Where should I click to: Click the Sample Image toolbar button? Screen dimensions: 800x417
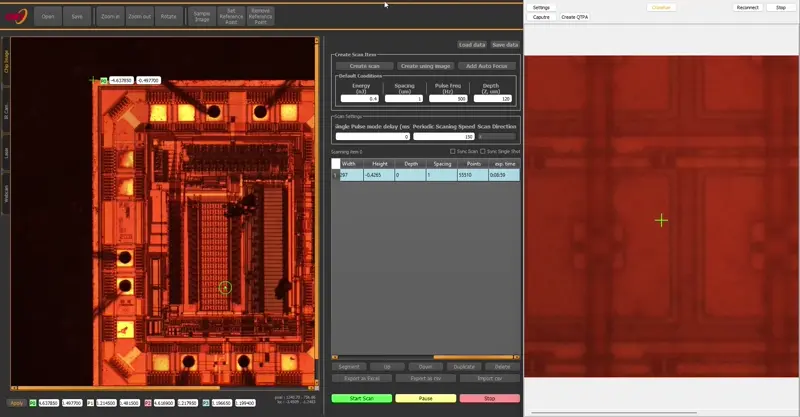[202, 16]
